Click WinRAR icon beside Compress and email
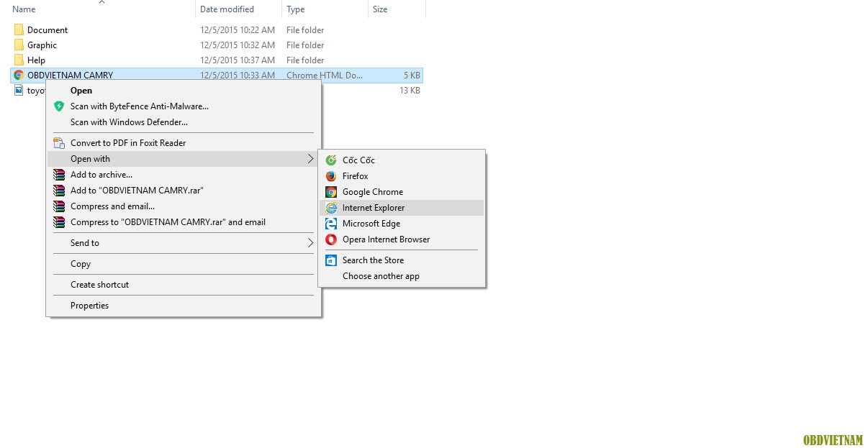 (59, 206)
